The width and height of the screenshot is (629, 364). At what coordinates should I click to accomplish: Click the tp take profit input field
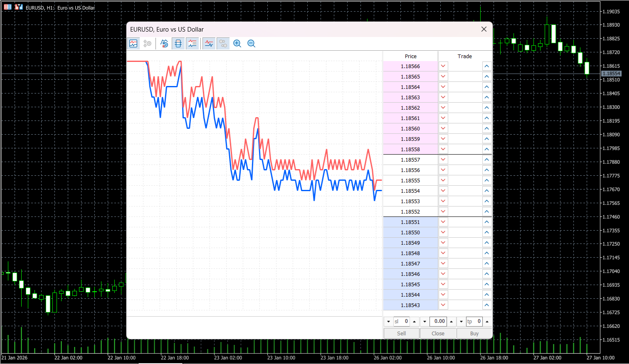(x=474, y=321)
